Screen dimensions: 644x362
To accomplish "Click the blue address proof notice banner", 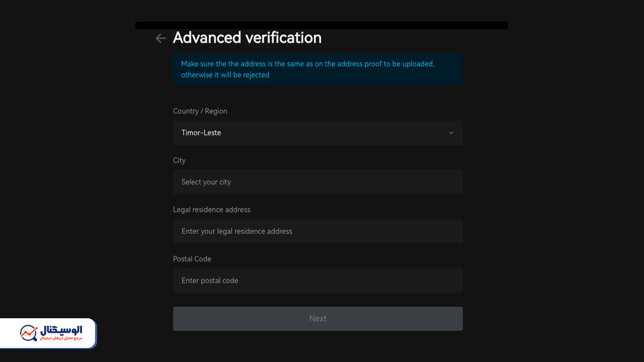I will 318,69.
